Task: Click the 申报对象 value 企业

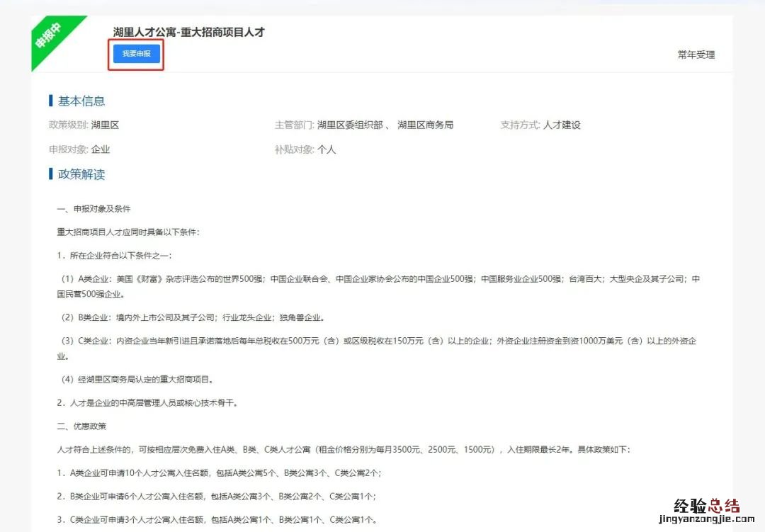Action: pyautogui.click(x=101, y=149)
